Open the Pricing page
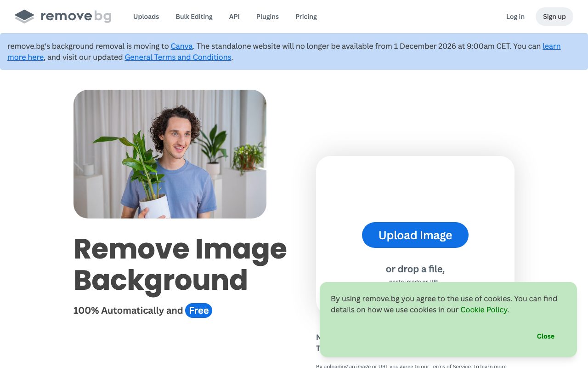The height and width of the screenshot is (368, 588). pyautogui.click(x=306, y=17)
